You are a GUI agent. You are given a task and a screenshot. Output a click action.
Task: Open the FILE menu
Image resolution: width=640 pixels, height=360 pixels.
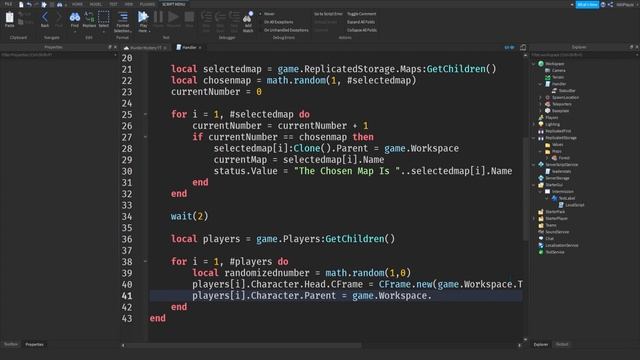pos(8,4)
